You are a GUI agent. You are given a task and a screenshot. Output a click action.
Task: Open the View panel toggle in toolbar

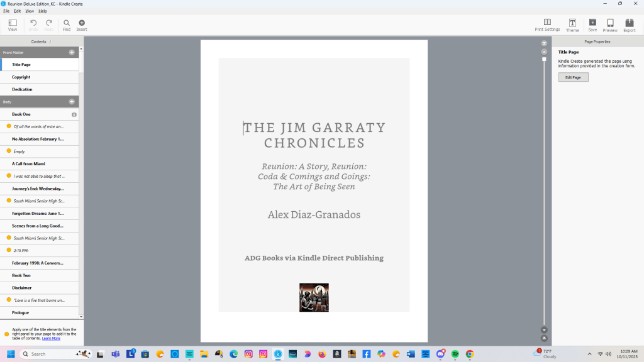[13, 25]
